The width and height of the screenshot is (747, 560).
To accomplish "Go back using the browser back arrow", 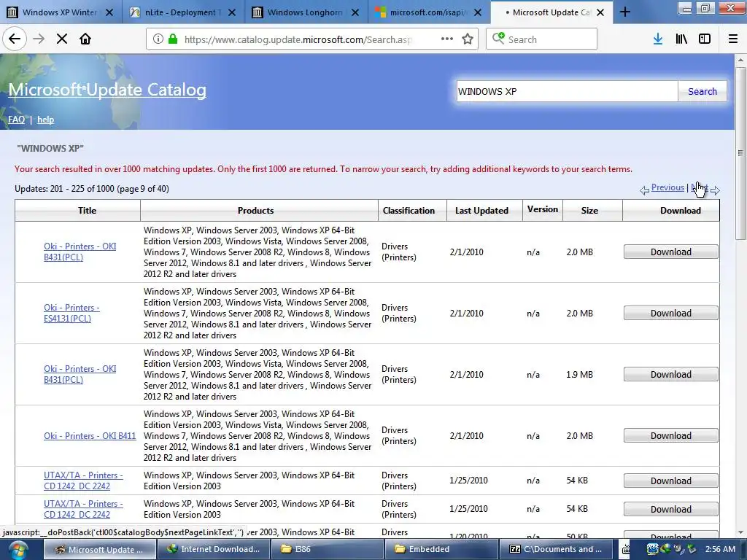I will (x=15, y=39).
